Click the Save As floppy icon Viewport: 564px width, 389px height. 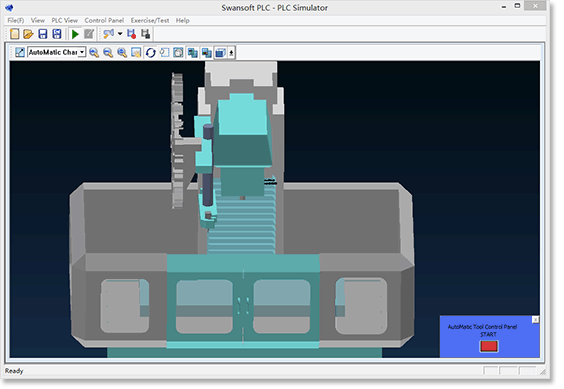(x=57, y=34)
